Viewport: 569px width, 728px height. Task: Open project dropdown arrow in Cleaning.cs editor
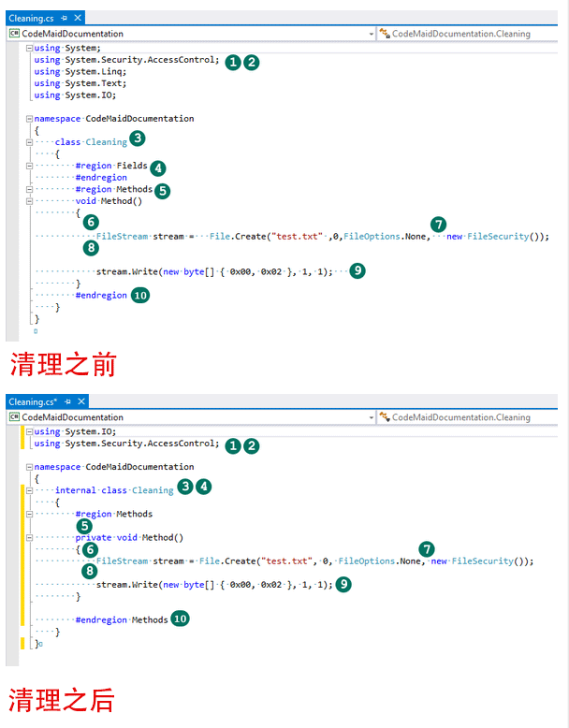click(371, 34)
